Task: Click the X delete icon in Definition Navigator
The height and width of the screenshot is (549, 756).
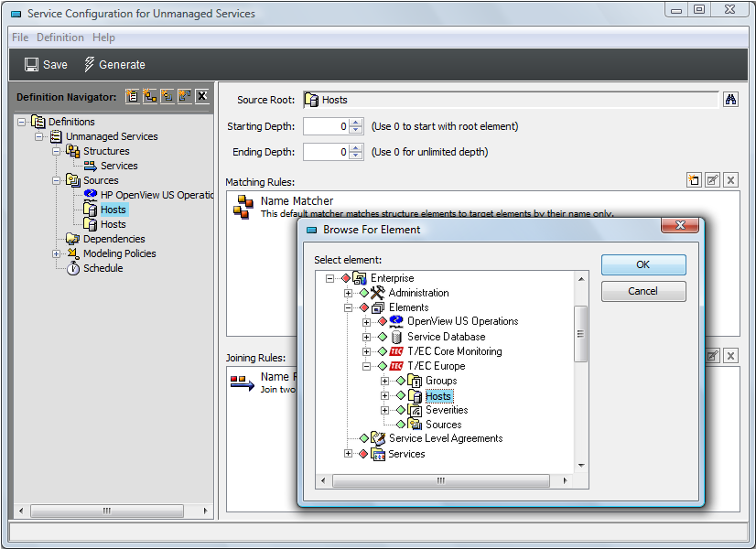Action: 202,96
